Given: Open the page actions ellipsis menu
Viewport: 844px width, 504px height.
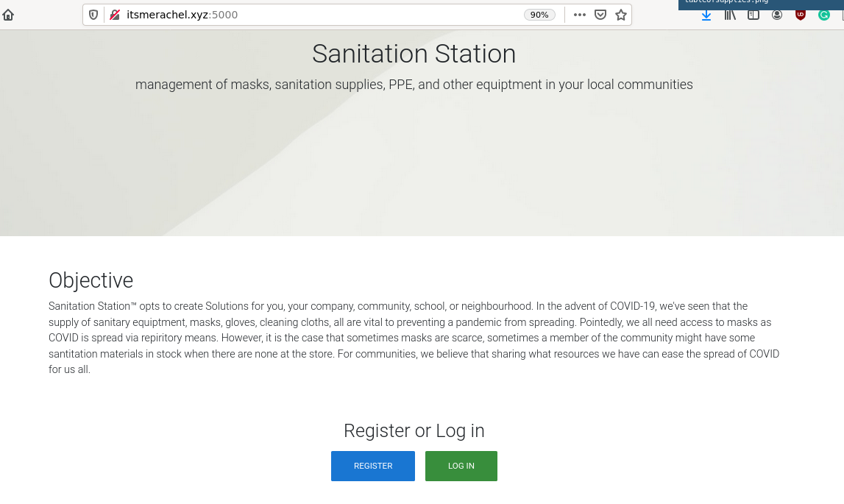Looking at the screenshot, I should 580,15.
